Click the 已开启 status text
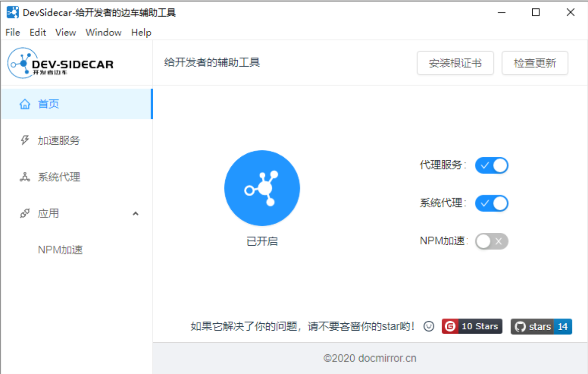The height and width of the screenshot is (374, 588). coord(262,241)
